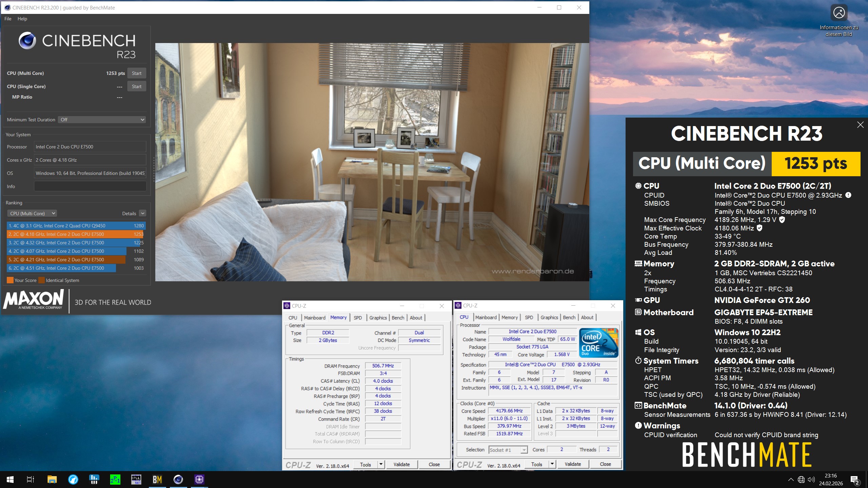
Task: Switch to the SPD tab in the left CPU-Z window
Action: (357, 318)
